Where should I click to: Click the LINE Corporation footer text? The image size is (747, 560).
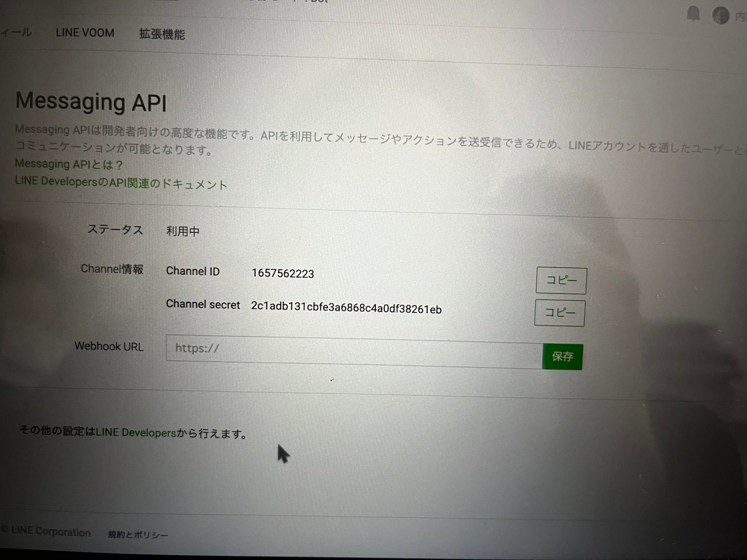[x=46, y=531]
